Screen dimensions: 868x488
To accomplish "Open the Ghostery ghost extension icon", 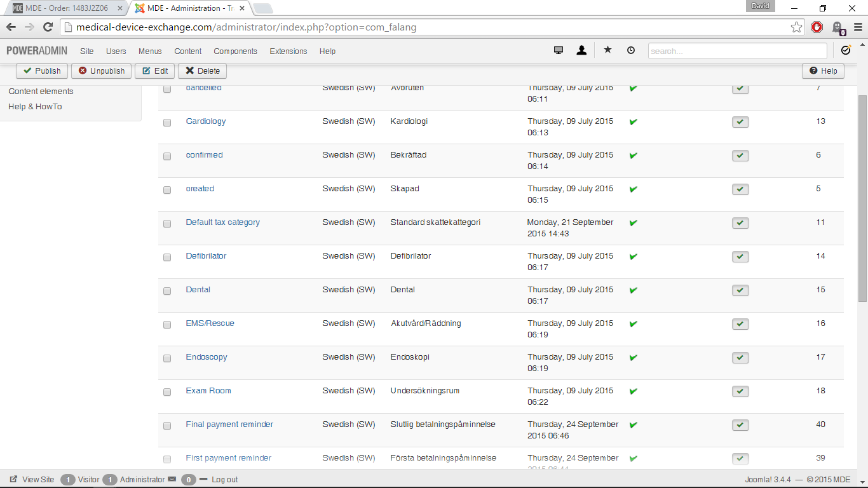I will [x=837, y=27].
